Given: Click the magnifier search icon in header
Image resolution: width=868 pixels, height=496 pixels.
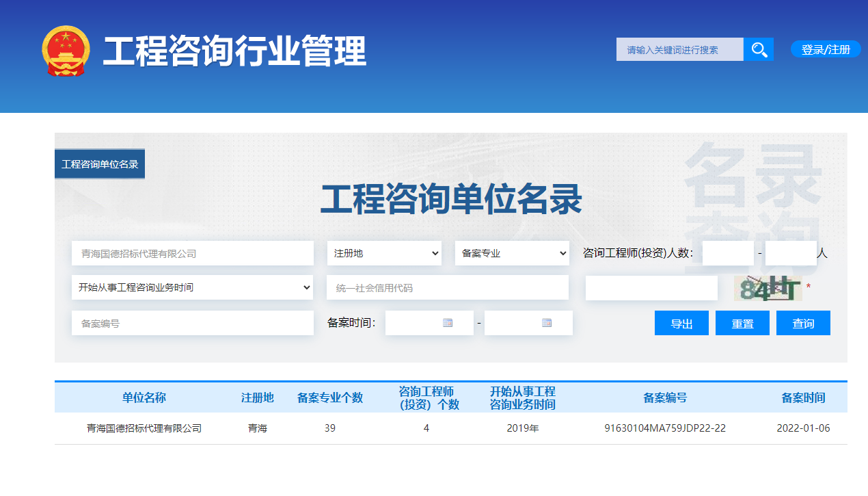Looking at the screenshot, I should pos(759,49).
